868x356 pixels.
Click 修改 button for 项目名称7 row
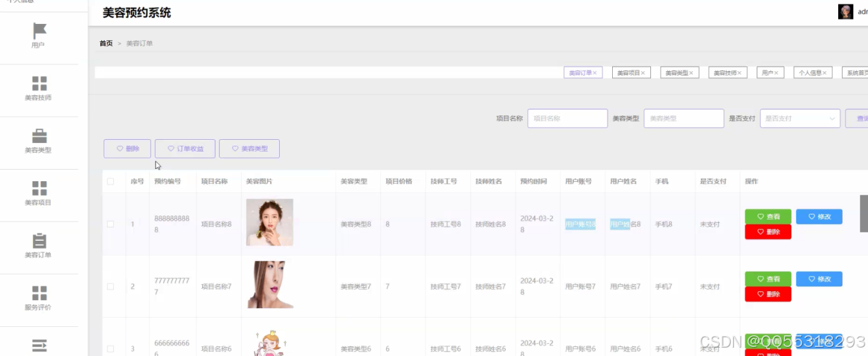point(819,279)
